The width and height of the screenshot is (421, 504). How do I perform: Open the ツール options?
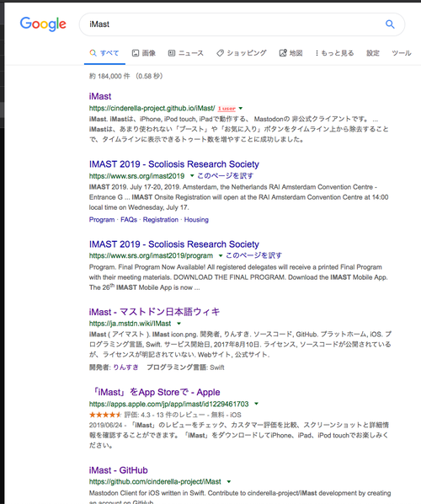(402, 53)
